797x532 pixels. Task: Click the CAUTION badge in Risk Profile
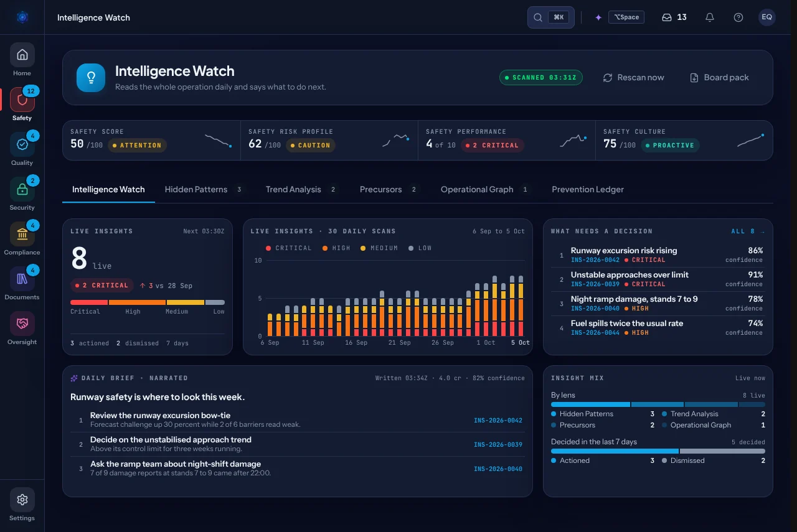pos(311,146)
